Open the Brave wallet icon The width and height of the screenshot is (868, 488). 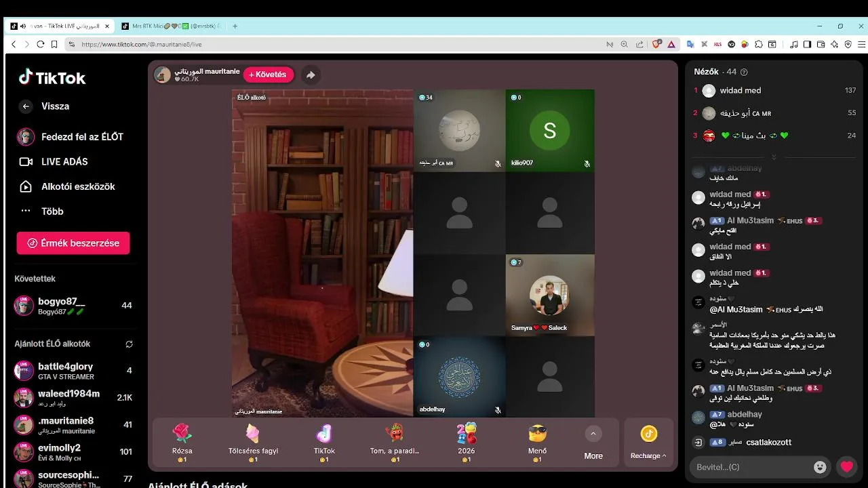(821, 44)
